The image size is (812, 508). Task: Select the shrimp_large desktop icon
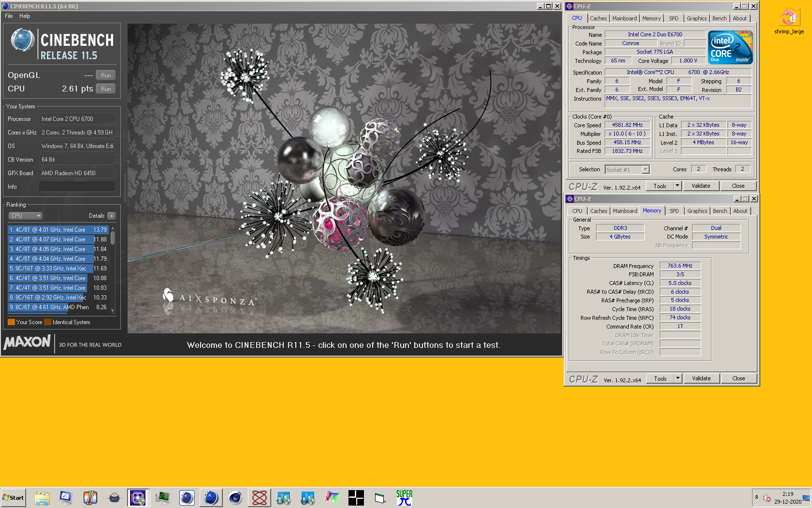pos(789,22)
